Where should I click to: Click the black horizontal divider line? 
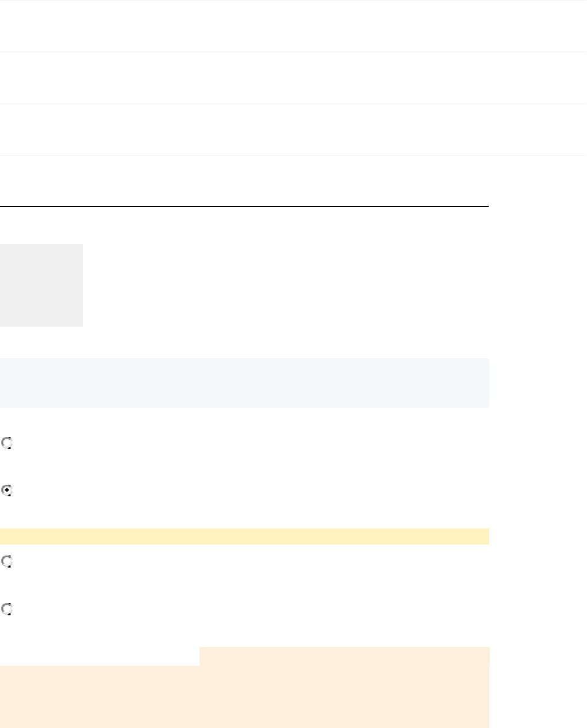(x=244, y=206)
